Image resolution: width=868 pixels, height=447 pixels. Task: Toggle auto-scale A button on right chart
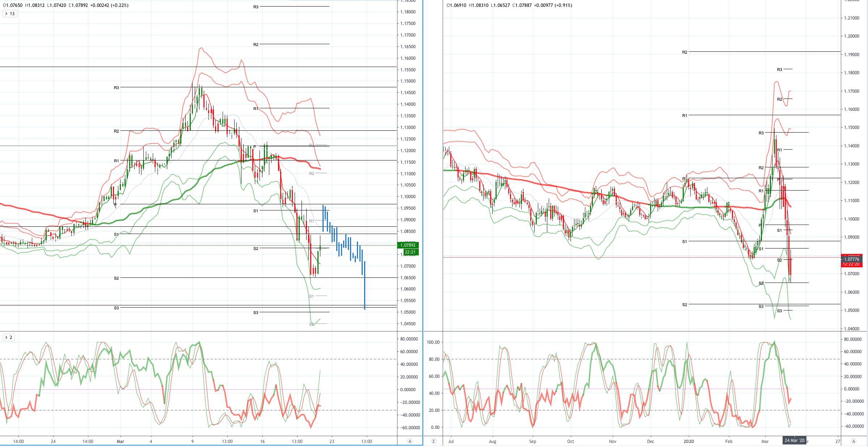tap(854, 441)
